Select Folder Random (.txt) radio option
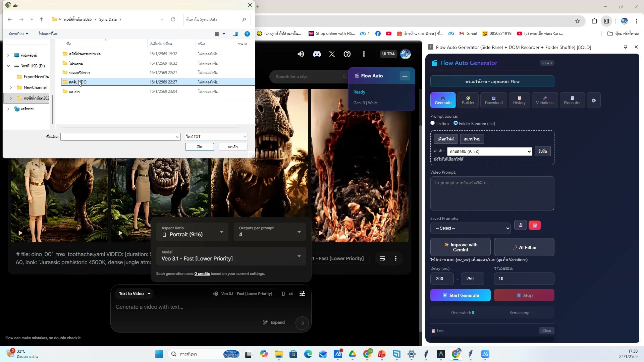This screenshot has height=362, width=644. click(455, 123)
